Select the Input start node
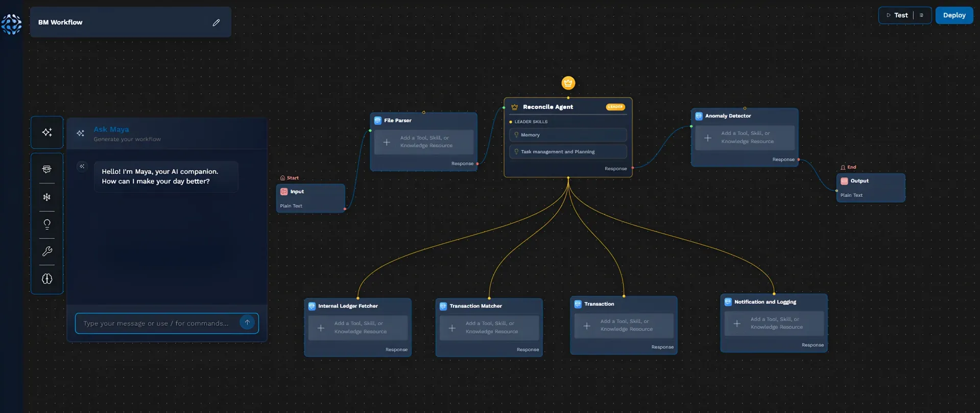 point(310,198)
